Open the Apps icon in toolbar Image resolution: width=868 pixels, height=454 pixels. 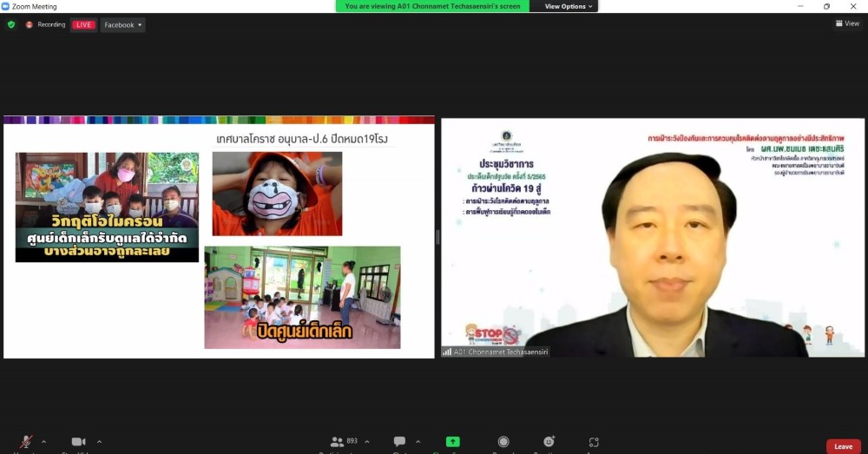(x=594, y=442)
